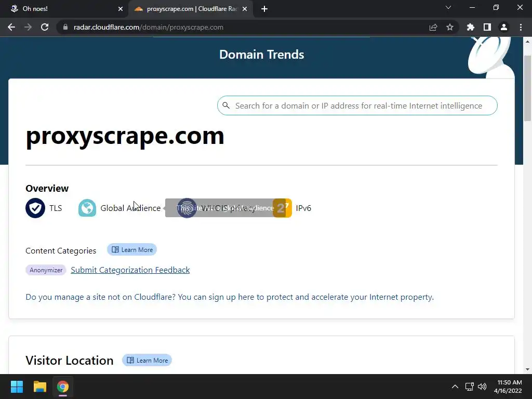Viewport: 532px width, 399px height.
Task: Open the Chrome three-dot menu
Action: coord(521,27)
